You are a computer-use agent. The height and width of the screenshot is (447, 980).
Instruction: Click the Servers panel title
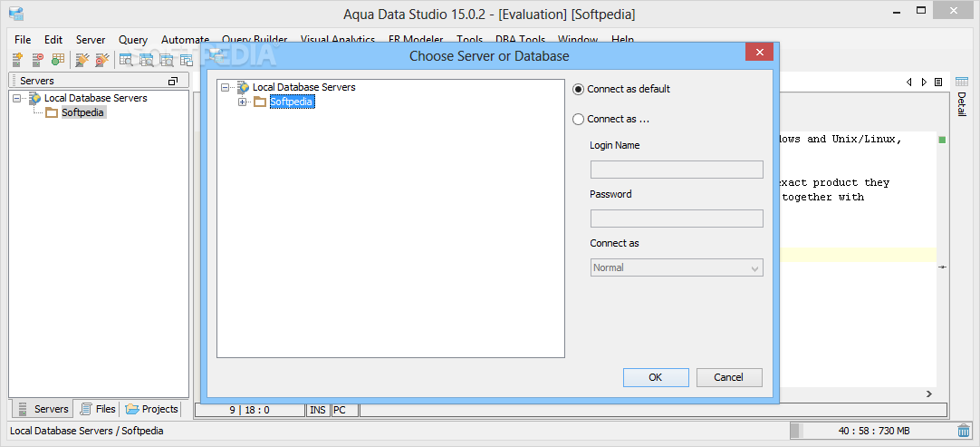[x=37, y=81]
